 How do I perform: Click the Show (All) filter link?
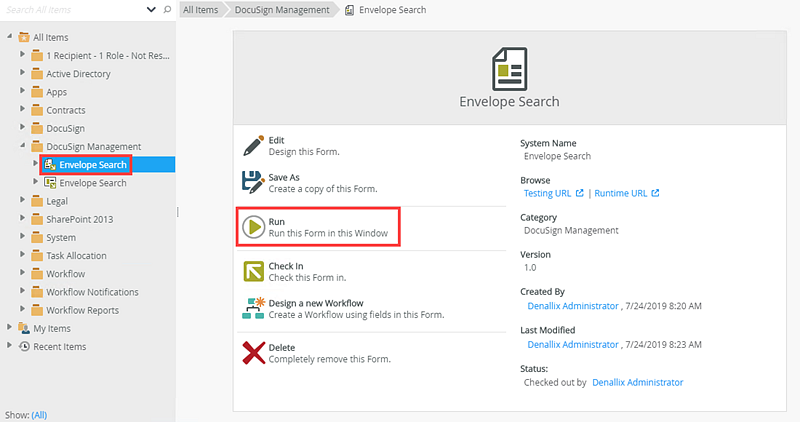coord(39,415)
